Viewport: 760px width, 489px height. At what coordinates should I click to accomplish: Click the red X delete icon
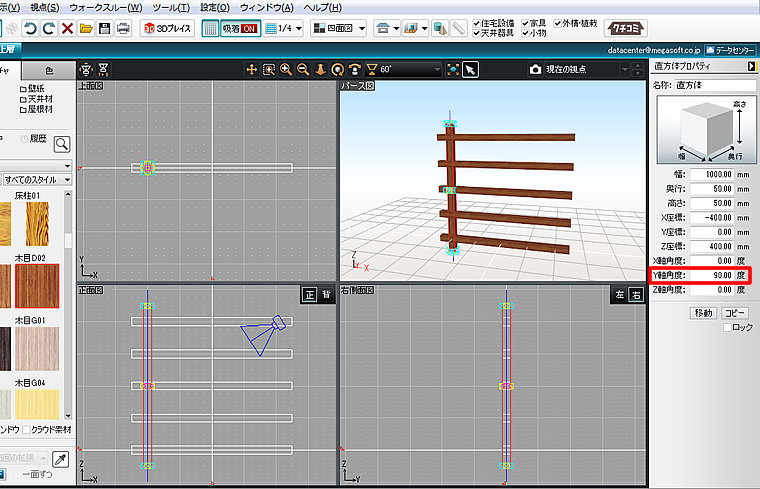tap(67, 28)
